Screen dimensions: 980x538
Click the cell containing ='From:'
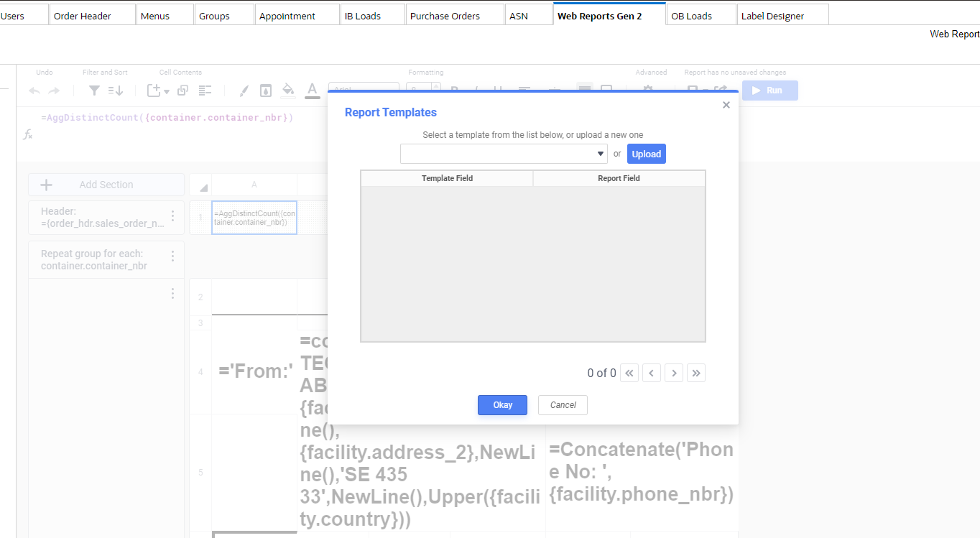(254, 371)
